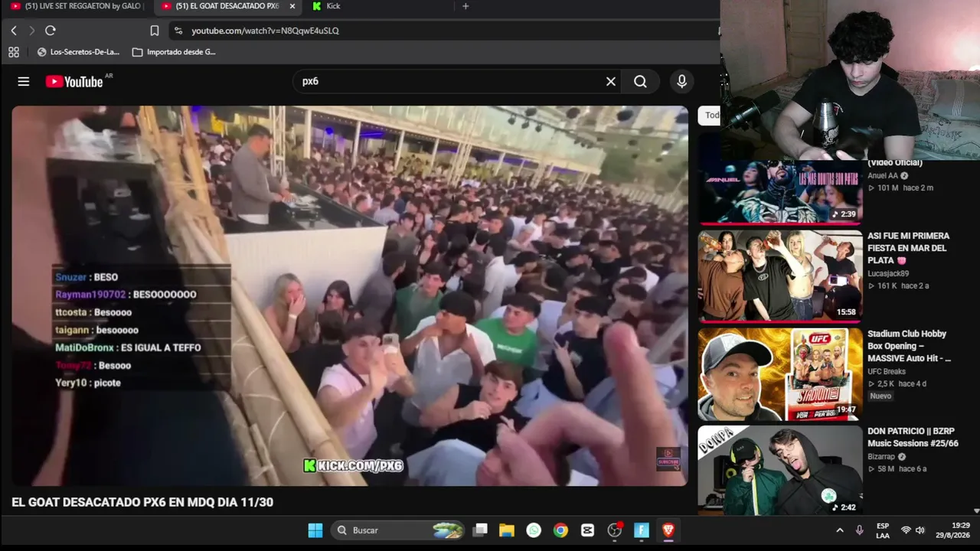Open the blue F app on taskbar
Viewport: 980px width, 551px height.
coord(642,530)
